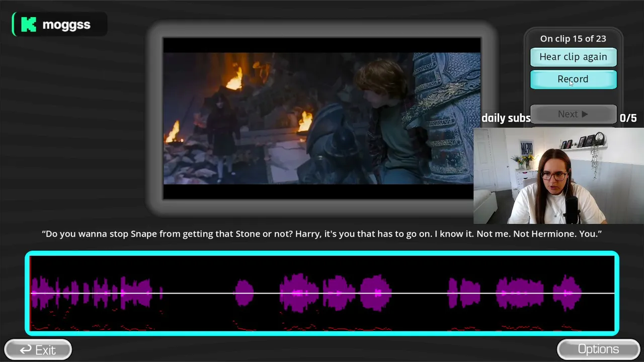Image resolution: width=644 pixels, height=362 pixels.
Task: Click the "daily subs" overlay label
Action: click(x=506, y=118)
